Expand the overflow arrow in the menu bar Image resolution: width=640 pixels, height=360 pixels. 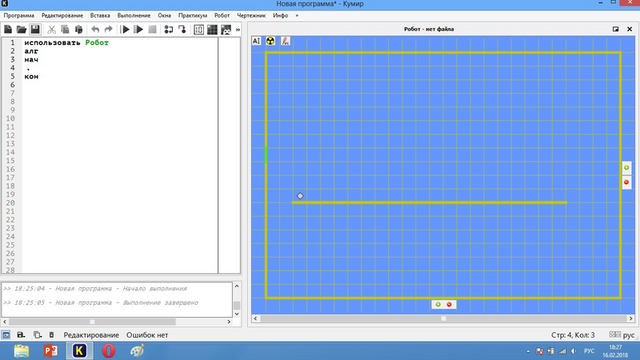pyautogui.click(x=297, y=16)
